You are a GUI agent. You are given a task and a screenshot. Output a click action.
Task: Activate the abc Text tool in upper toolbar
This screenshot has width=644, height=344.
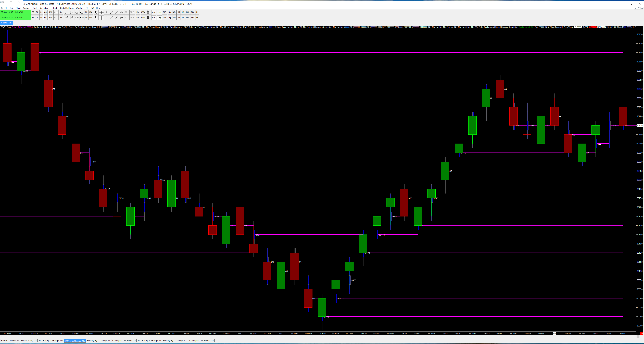pyautogui.click(x=121, y=12)
